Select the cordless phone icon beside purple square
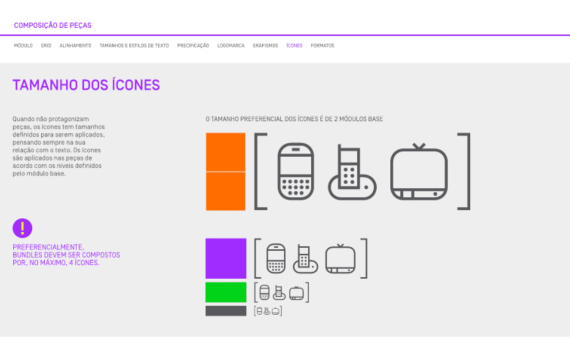570x360 pixels. [x=305, y=259]
